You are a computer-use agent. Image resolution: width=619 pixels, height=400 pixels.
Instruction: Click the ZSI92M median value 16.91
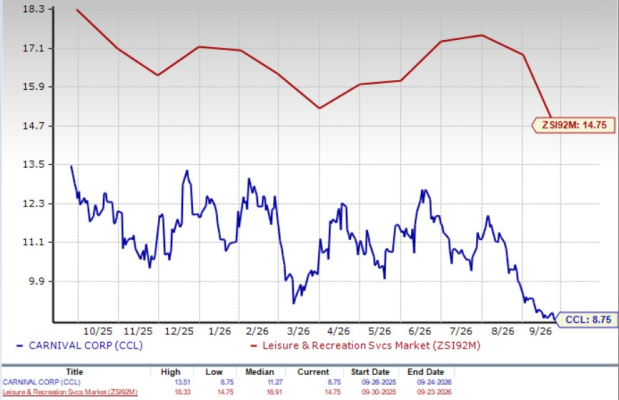click(x=275, y=392)
